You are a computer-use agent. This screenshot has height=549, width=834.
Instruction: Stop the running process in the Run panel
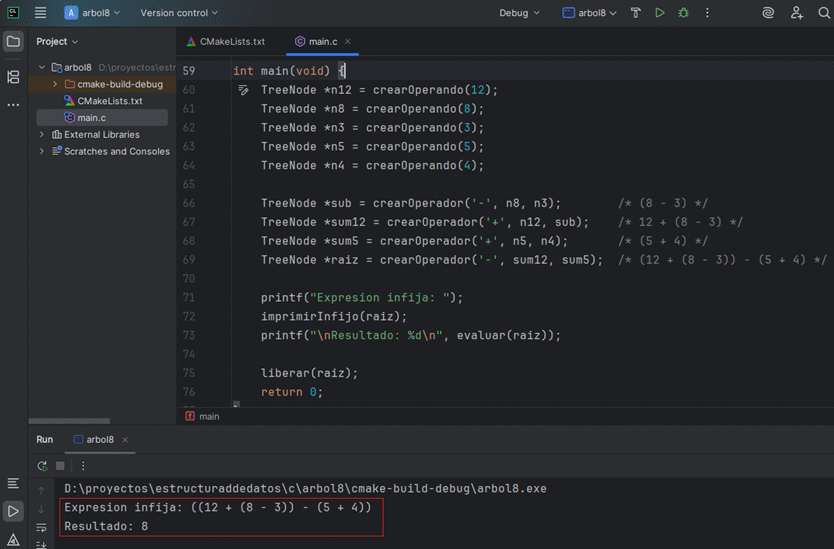[x=60, y=466]
